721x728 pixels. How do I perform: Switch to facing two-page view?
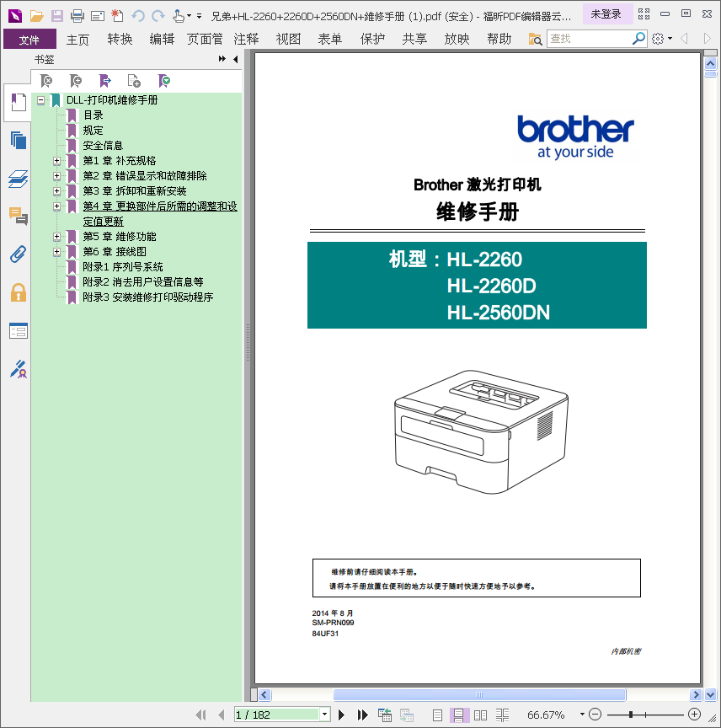coord(480,715)
